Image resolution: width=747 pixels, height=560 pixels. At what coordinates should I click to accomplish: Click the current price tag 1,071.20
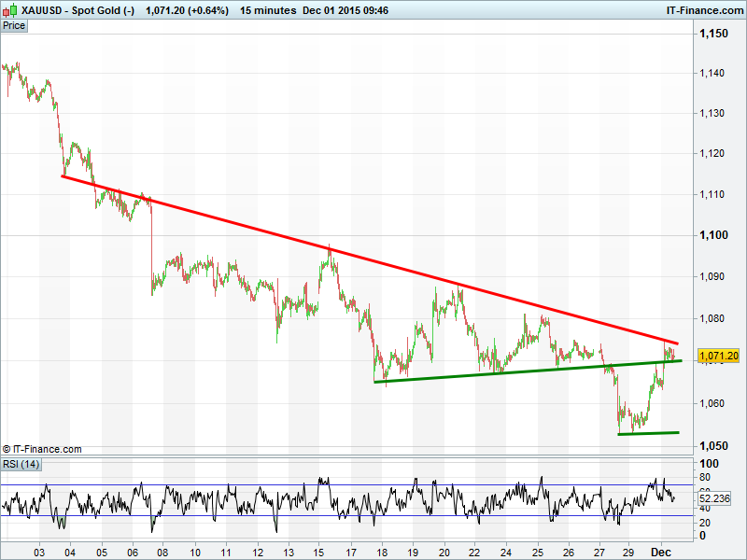click(x=718, y=356)
